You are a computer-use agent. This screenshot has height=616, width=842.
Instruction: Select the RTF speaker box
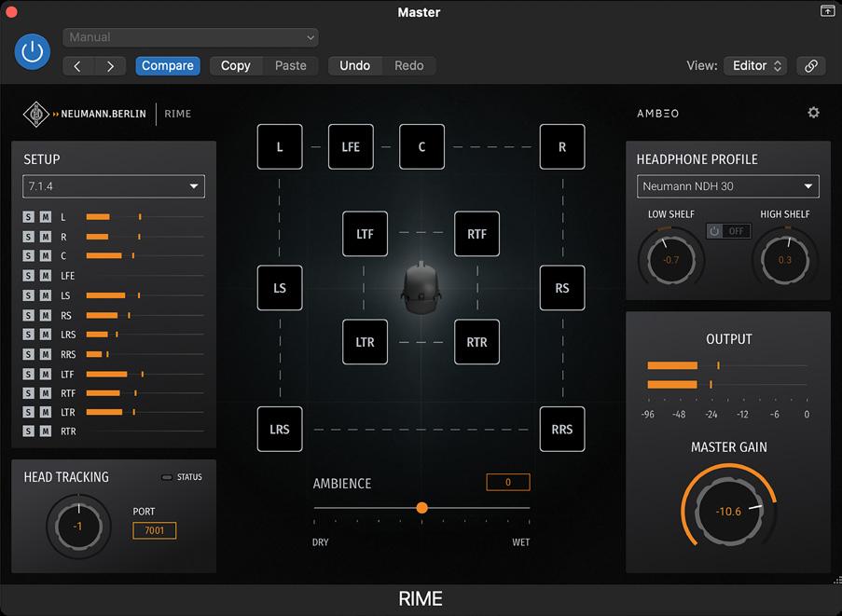[476, 234]
